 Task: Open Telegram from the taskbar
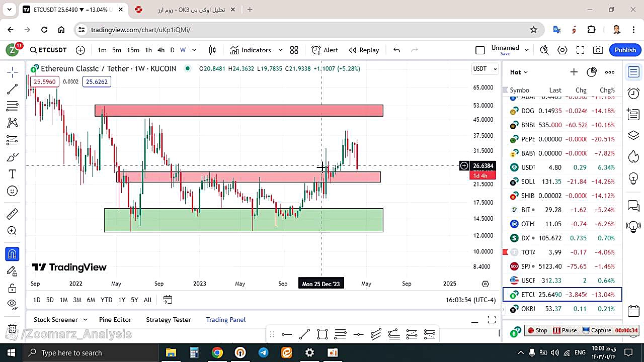264,352
